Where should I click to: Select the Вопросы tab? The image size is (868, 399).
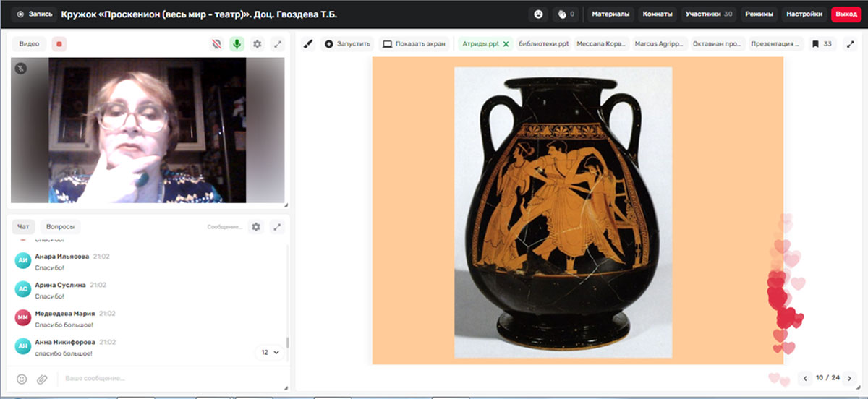point(60,227)
